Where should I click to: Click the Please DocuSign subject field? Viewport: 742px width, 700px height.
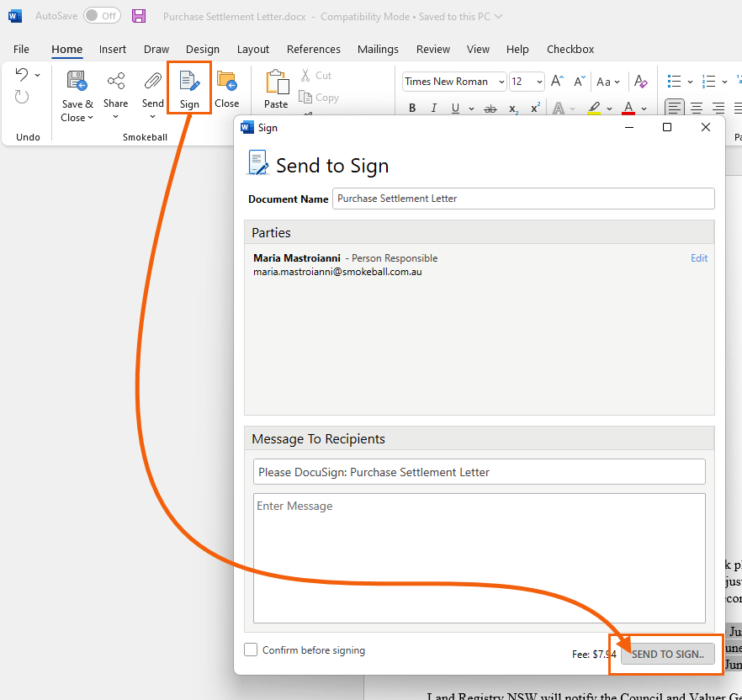click(x=480, y=472)
